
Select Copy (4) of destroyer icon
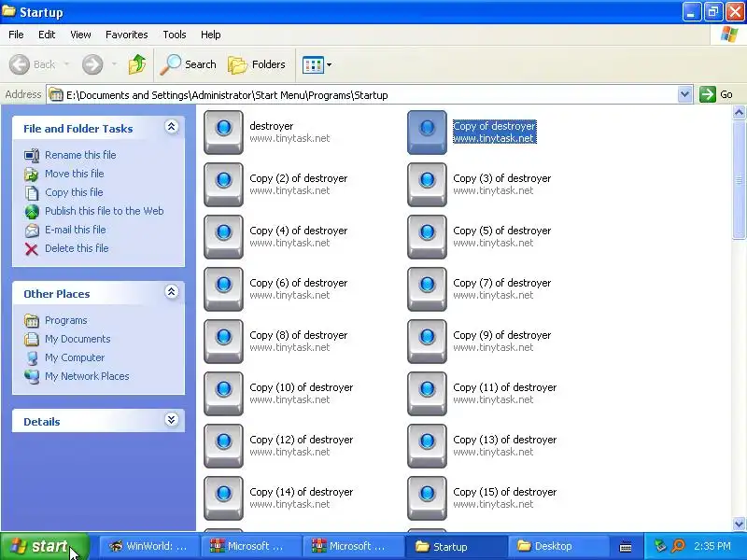pos(223,237)
